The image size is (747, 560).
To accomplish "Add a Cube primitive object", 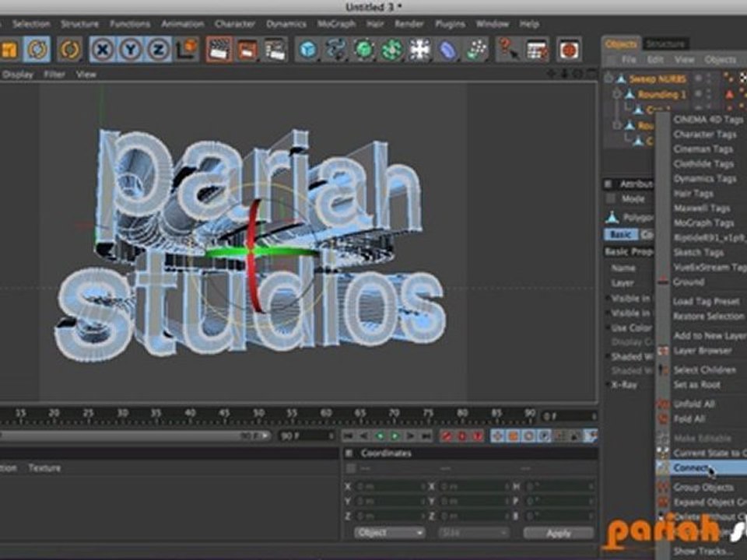I will tap(308, 50).
